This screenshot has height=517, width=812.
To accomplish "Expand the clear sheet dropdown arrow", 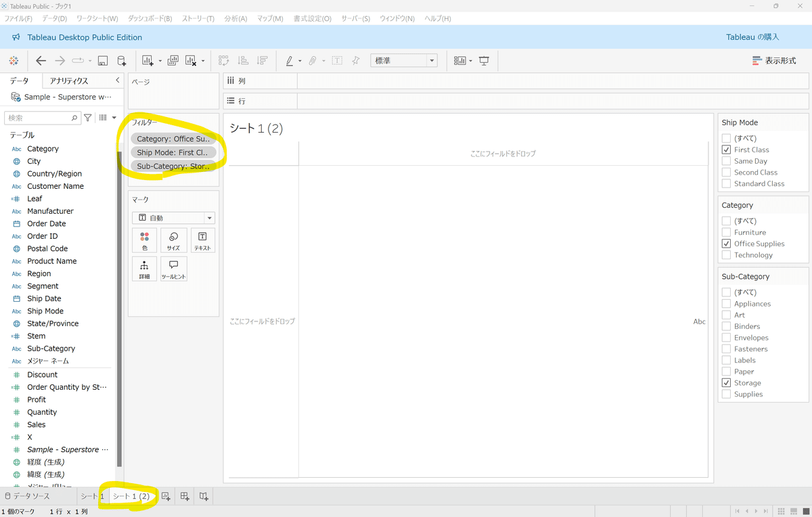I will 203,62.
